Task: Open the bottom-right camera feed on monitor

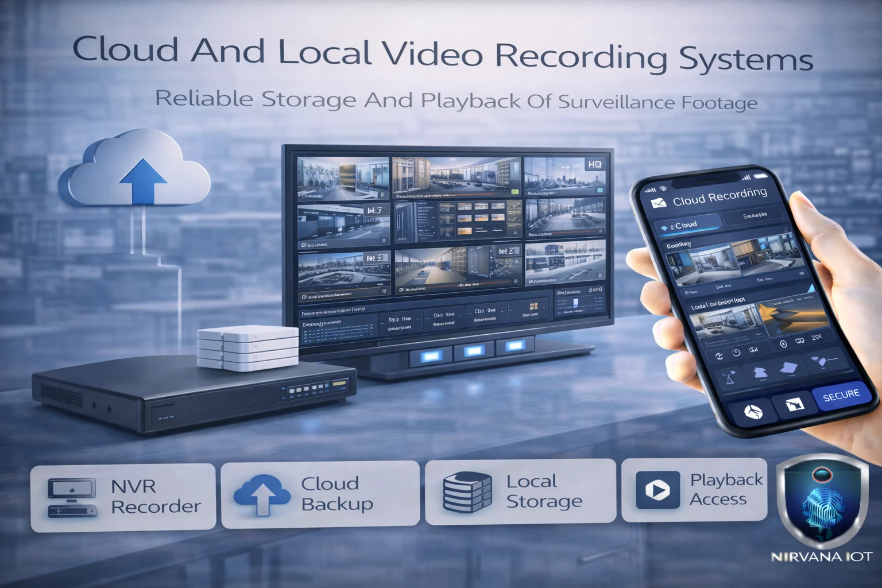Action: pos(565,262)
